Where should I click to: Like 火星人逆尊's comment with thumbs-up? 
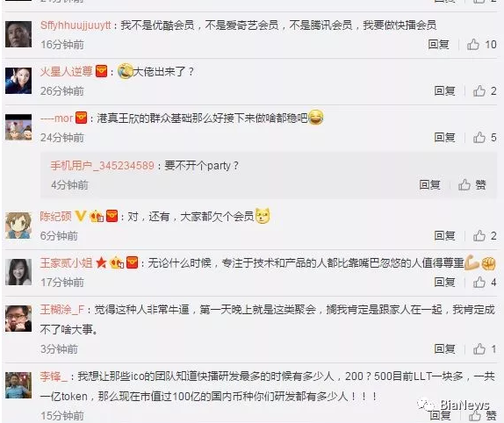(479, 91)
